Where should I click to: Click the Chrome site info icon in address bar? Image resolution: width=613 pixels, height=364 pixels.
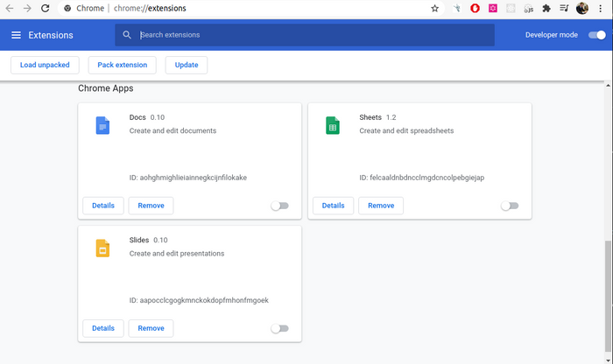pos(67,8)
